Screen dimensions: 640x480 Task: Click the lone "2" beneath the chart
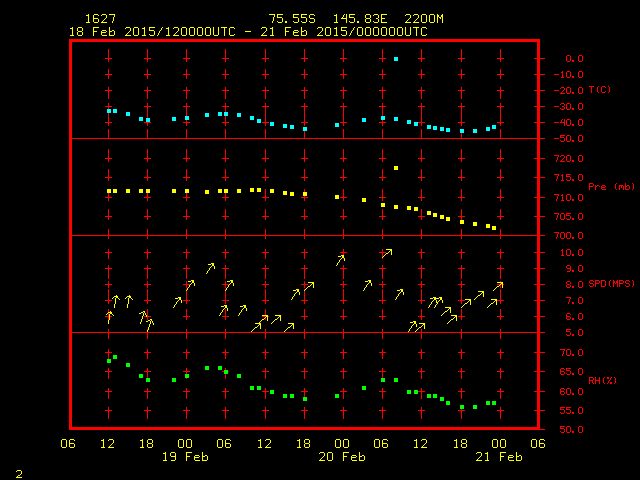tap(19, 474)
